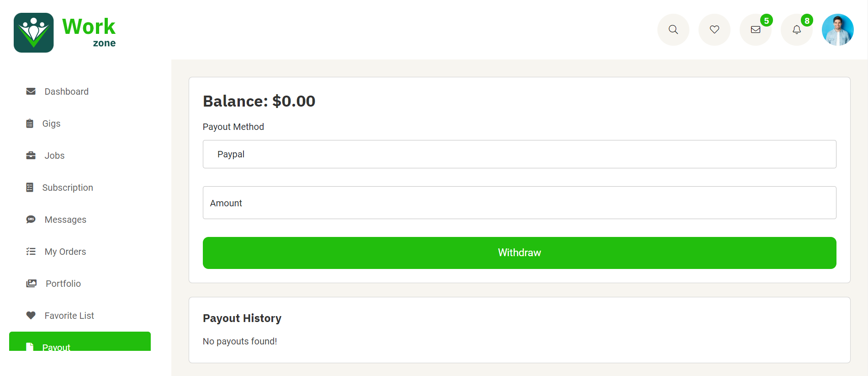Click into the Amount input field
This screenshot has height=376, width=868.
click(x=519, y=203)
